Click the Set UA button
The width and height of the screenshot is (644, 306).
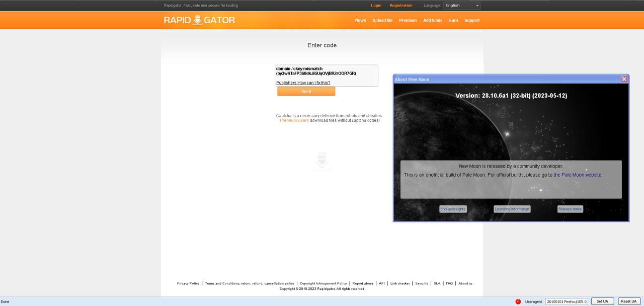click(x=602, y=301)
